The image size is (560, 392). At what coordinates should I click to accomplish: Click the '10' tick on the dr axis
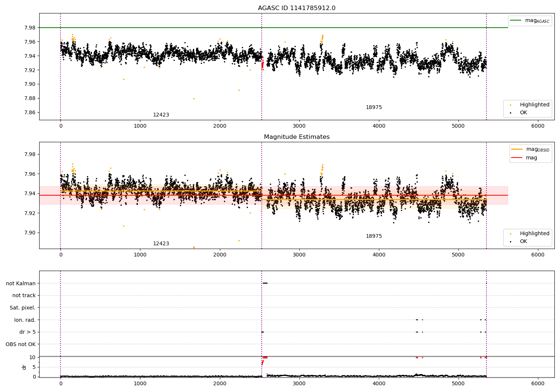tap(32, 357)
